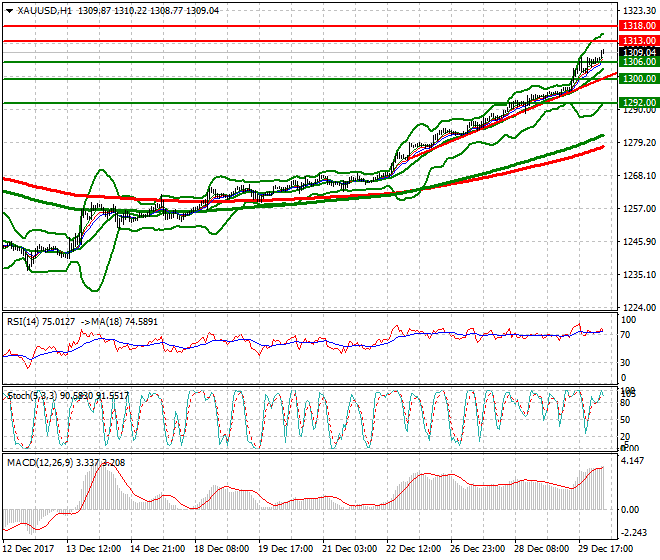Select the 1318.00 red resistance price label
660x560 pixels.
(639, 26)
